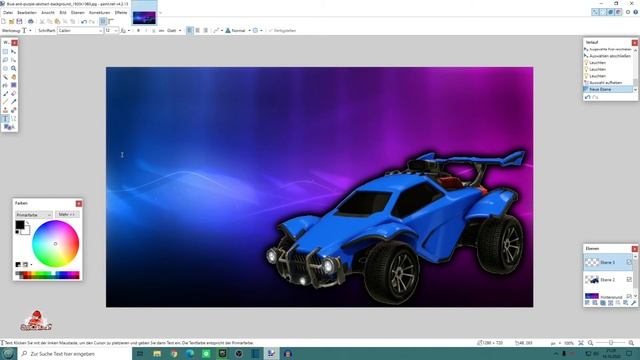Select the Recolor tool

click(13, 110)
